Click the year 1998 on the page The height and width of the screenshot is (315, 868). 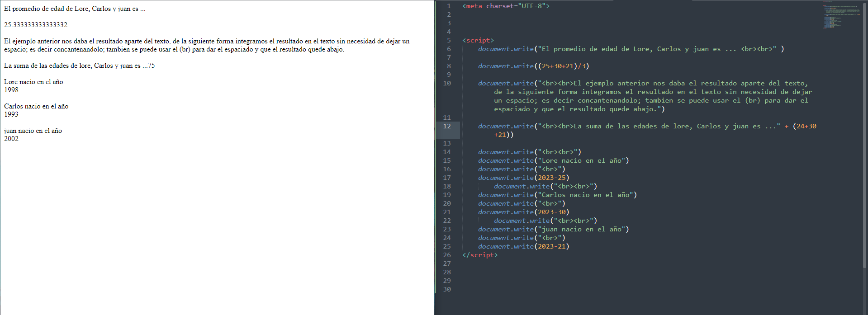11,90
